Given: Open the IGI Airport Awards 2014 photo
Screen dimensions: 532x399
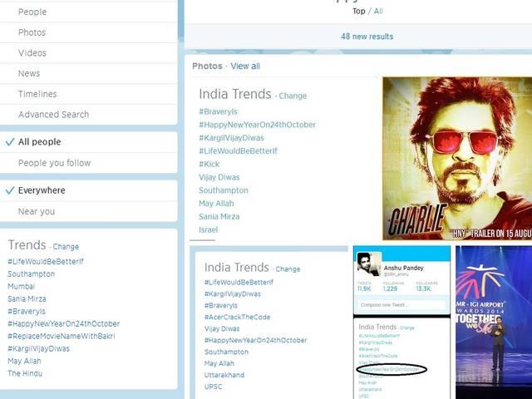Looking at the screenshot, I should point(494,323).
